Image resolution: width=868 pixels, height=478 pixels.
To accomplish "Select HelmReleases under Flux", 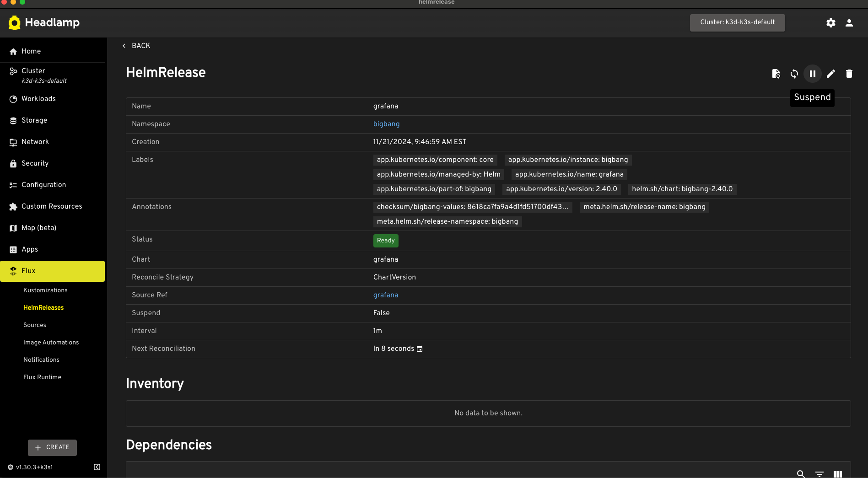I will tap(43, 307).
